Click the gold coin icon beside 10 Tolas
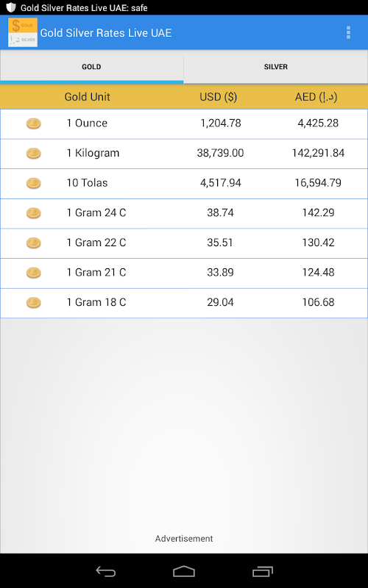 (33, 183)
